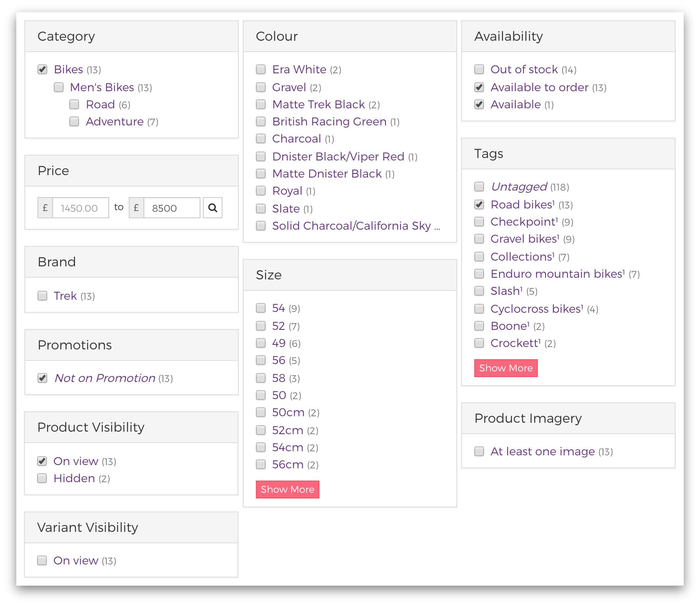Check the Men's Bikes category
Viewport: 700px width, 606px height.
[x=58, y=87]
